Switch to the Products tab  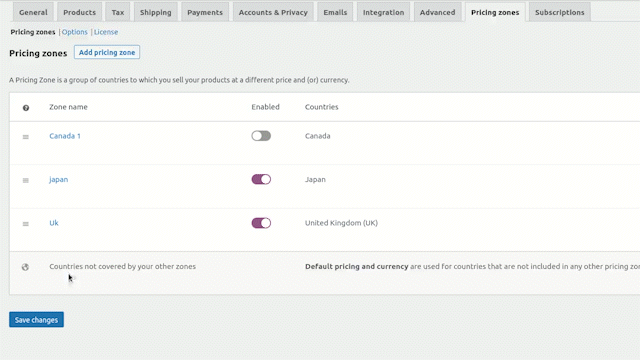[80, 12]
